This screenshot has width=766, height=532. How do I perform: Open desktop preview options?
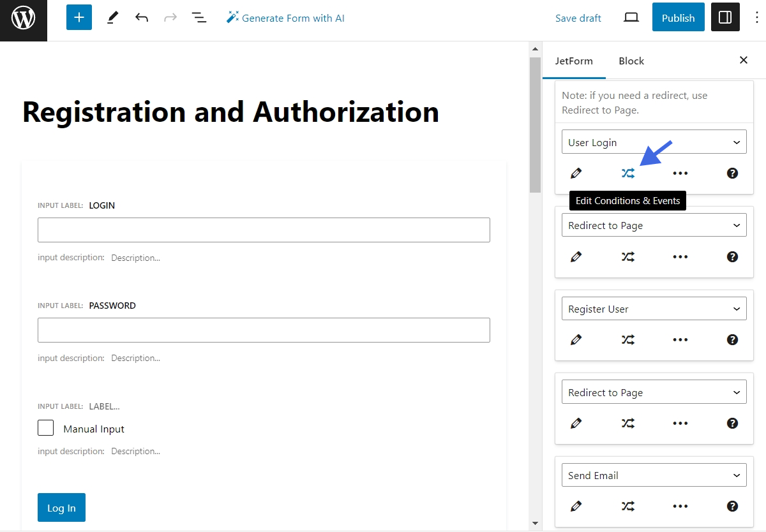pyautogui.click(x=631, y=18)
